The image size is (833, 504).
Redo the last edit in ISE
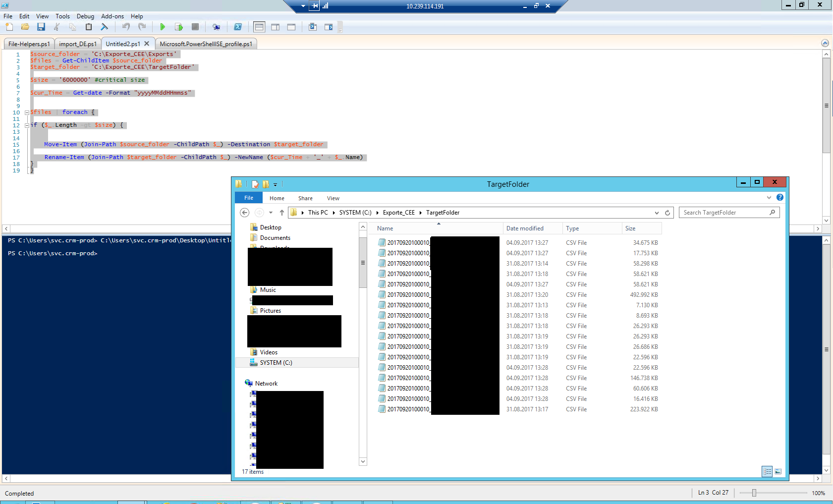pyautogui.click(x=142, y=27)
